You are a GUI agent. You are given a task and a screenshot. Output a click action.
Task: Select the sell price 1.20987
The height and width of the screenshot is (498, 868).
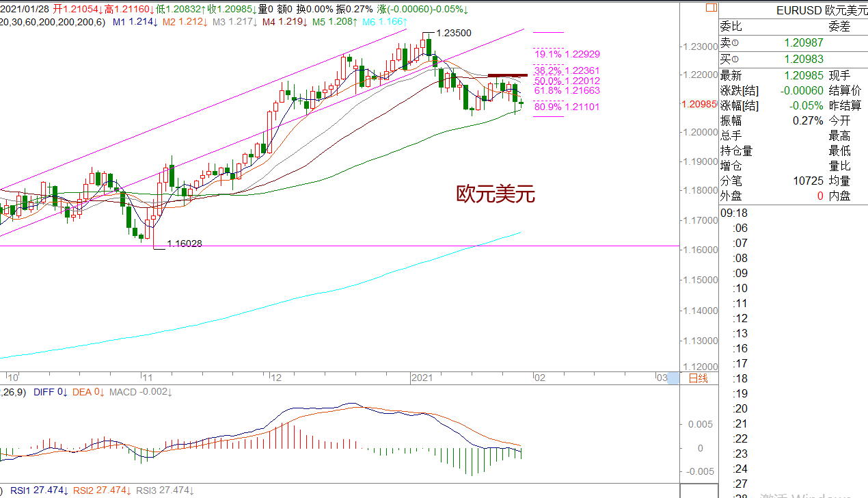point(804,42)
